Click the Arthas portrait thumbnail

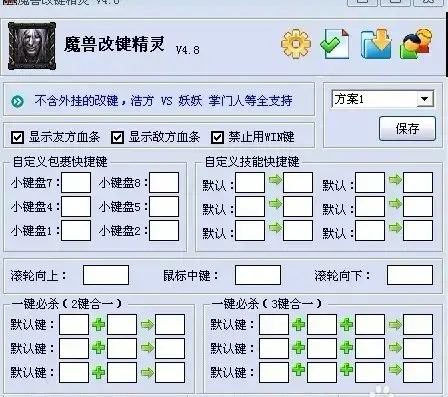pyautogui.click(x=32, y=46)
